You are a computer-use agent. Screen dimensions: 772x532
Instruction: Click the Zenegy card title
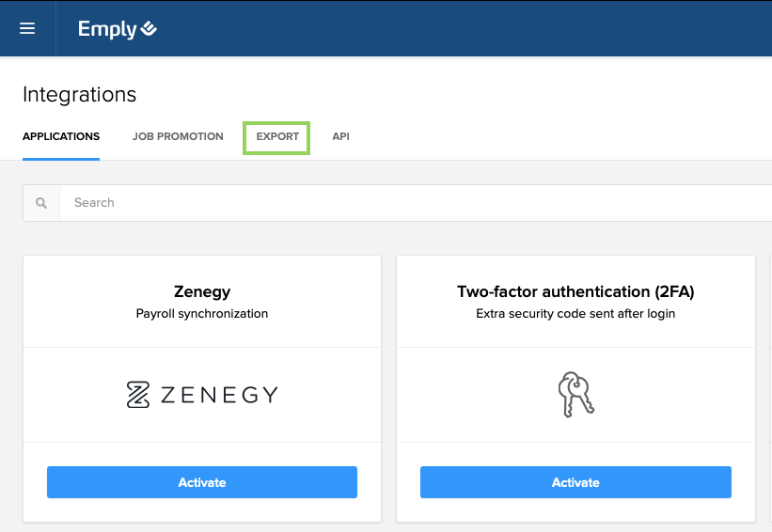pyautogui.click(x=202, y=291)
